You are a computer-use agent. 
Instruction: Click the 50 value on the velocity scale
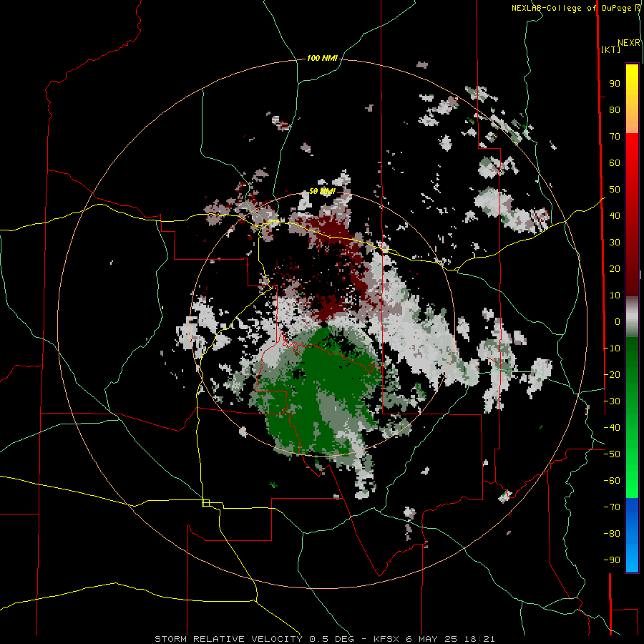[615, 190]
